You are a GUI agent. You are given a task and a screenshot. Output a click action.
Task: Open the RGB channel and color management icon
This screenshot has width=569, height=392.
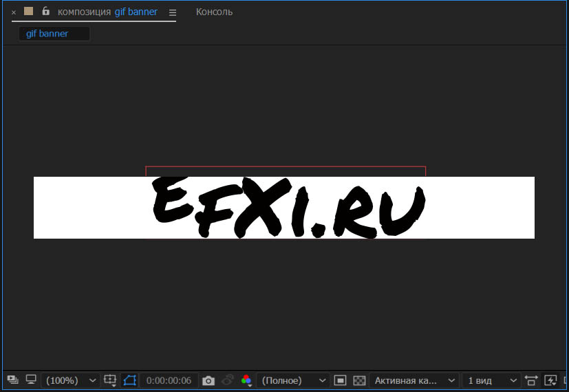click(246, 380)
